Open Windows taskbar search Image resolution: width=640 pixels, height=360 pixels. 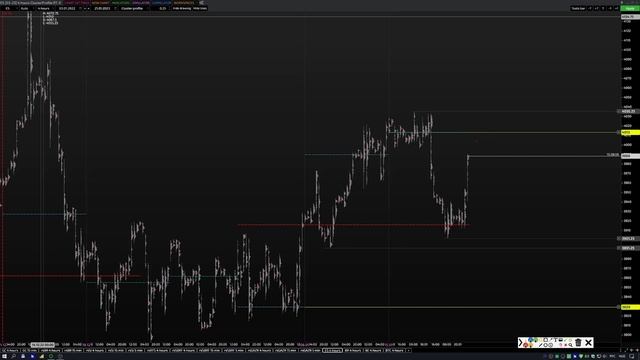click(13, 356)
